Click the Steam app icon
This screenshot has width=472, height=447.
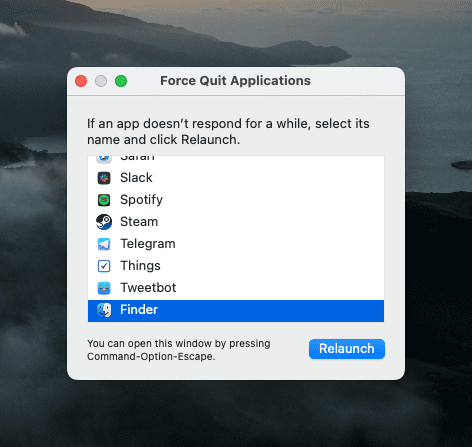tap(104, 222)
